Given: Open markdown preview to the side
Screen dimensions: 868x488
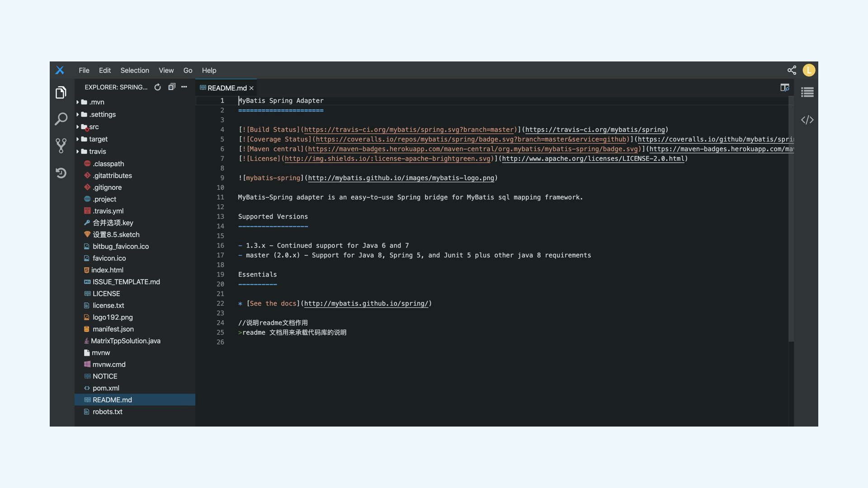Looking at the screenshot, I should (785, 88).
